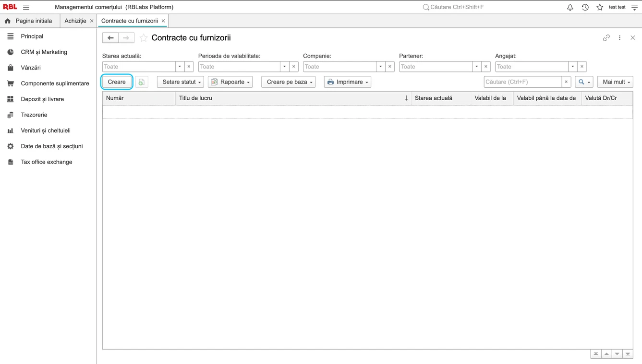The width and height of the screenshot is (642, 364).
Task: Click the single up arrow list navigation
Action: point(606,354)
